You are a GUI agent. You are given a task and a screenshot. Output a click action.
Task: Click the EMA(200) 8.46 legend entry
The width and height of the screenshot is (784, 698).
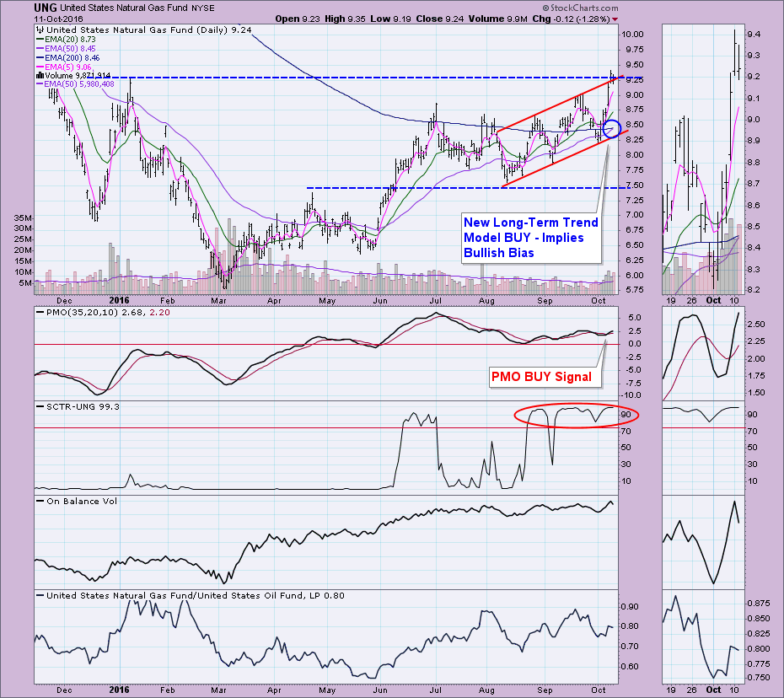(68, 57)
